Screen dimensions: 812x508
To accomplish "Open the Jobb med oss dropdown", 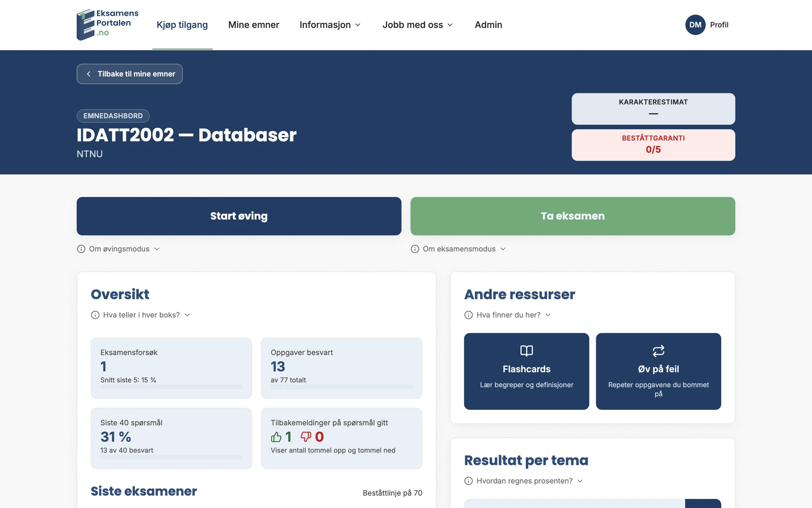I will tap(417, 24).
